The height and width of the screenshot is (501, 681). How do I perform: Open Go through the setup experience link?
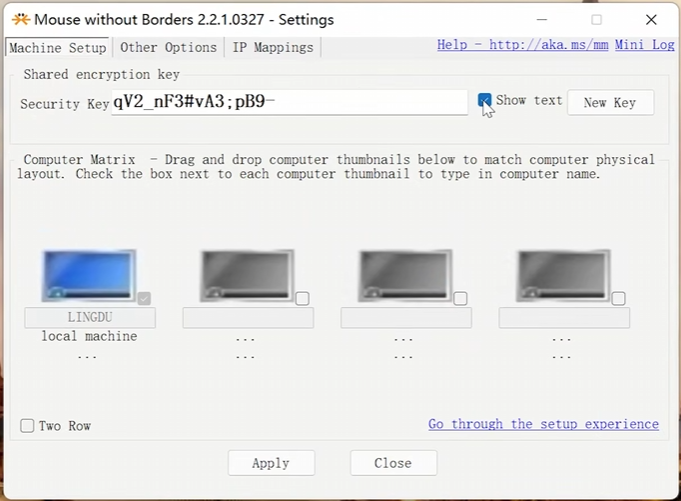click(543, 424)
